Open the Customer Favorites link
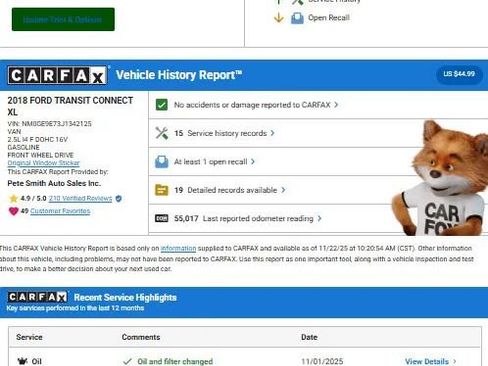 click(60, 211)
